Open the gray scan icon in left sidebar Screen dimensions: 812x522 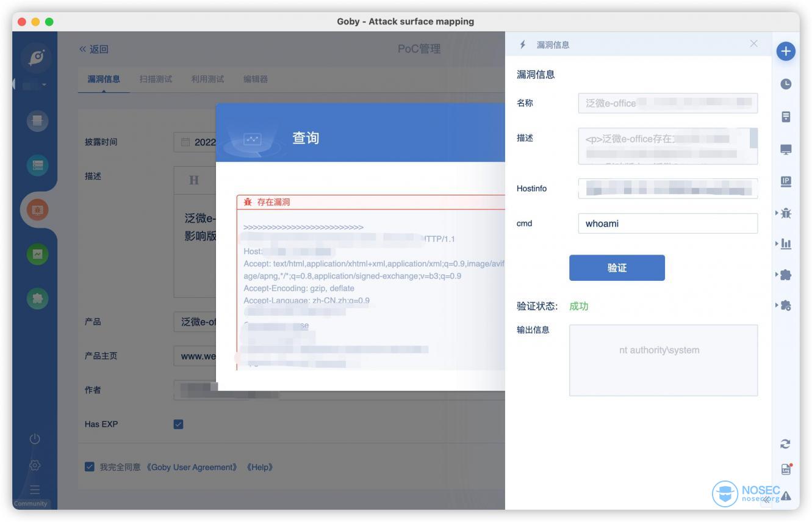pyautogui.click(x=37, y=121)
